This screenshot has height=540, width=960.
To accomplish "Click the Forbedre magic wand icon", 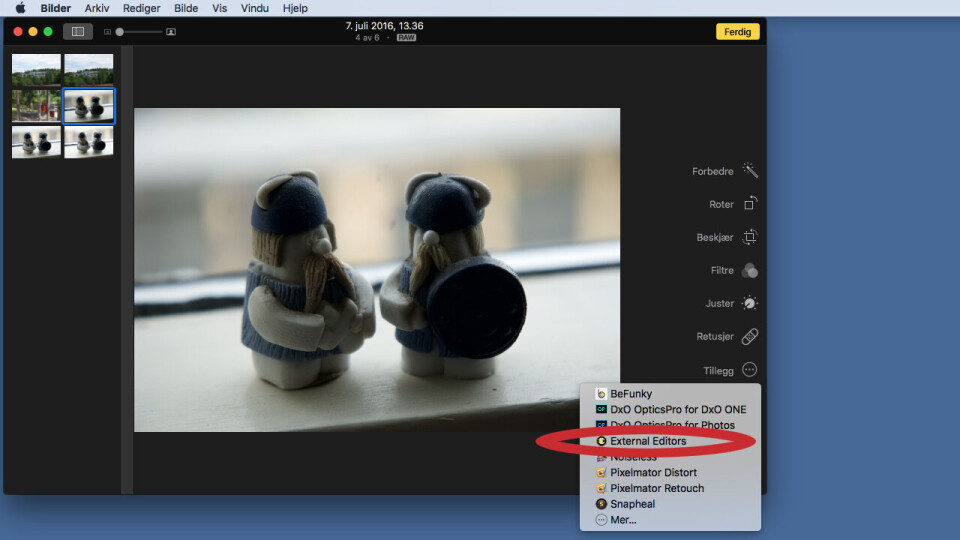I will 750,170.
